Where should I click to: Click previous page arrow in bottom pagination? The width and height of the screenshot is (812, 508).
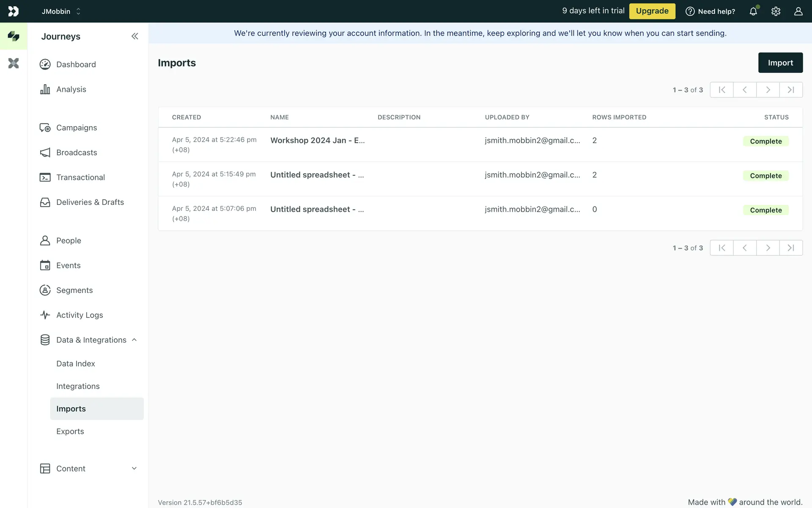coord(745,248)
